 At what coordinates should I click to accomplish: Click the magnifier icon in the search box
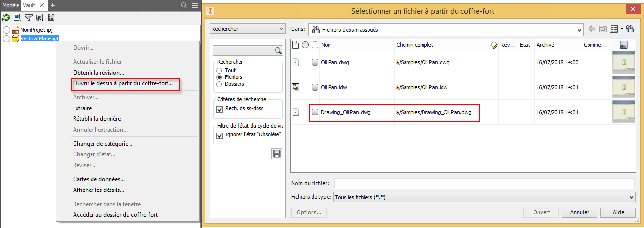click(278, 50)
